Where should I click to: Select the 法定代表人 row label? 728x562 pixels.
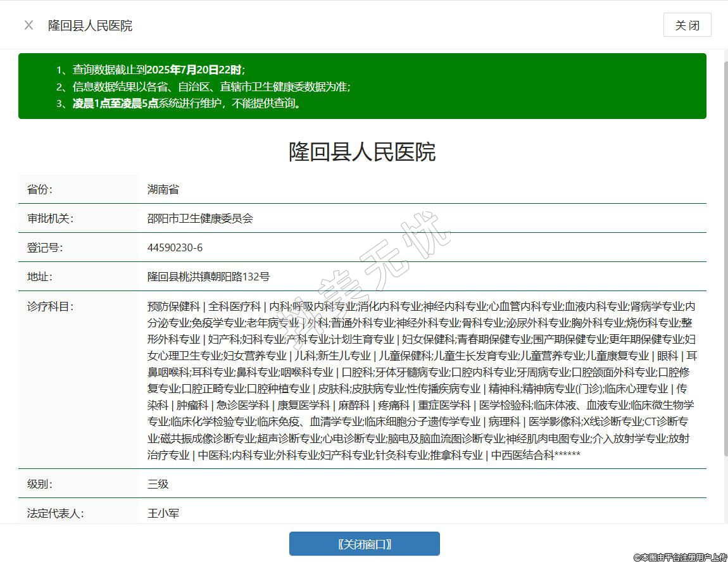[x=55, y=513]
